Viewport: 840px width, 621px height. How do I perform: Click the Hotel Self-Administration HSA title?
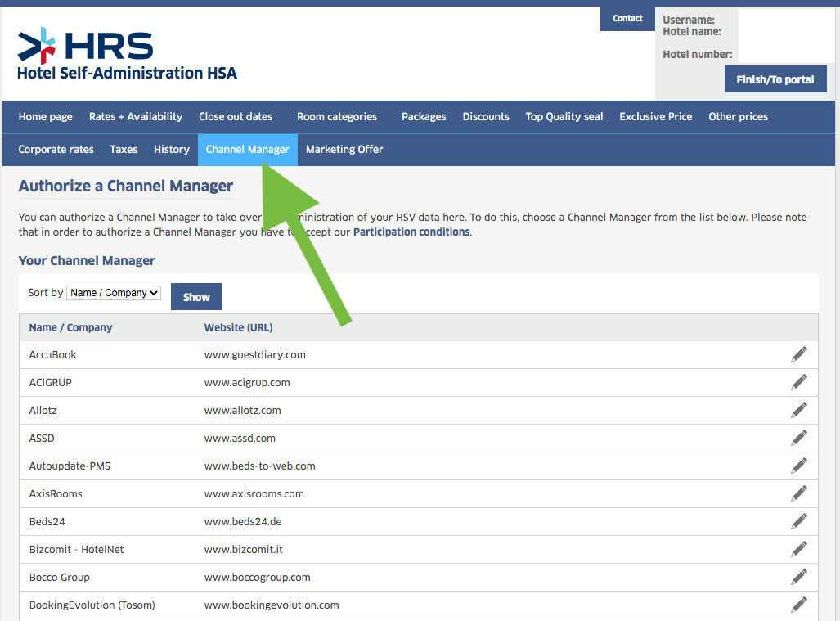127,73
